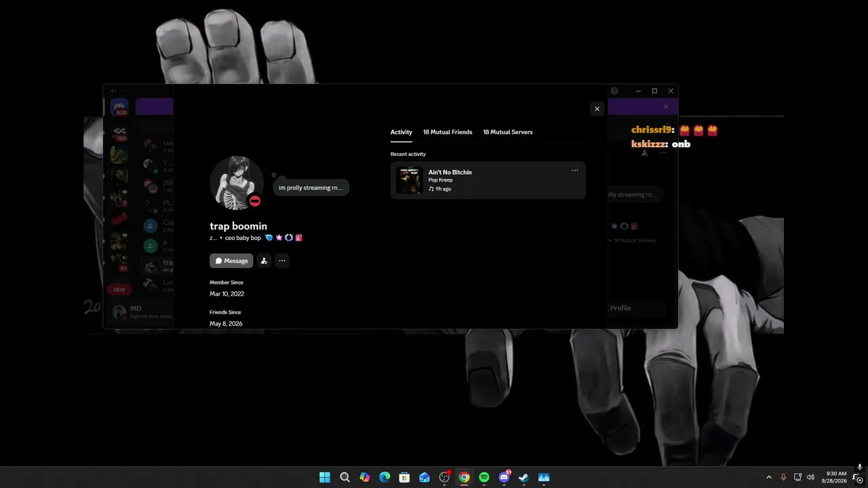Open the server icon with 155 badge
Viewport: 868px width, 488px height.
pyautogui.click(x=119, y=133)
